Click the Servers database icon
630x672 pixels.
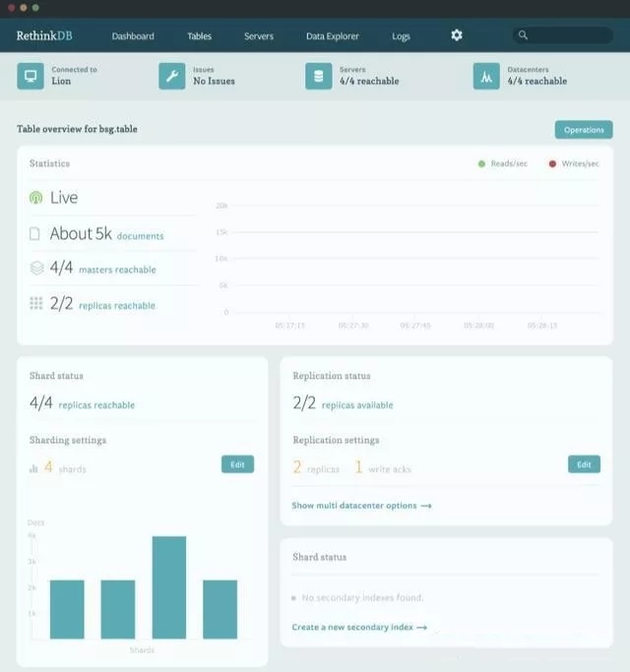pos(318,76)
